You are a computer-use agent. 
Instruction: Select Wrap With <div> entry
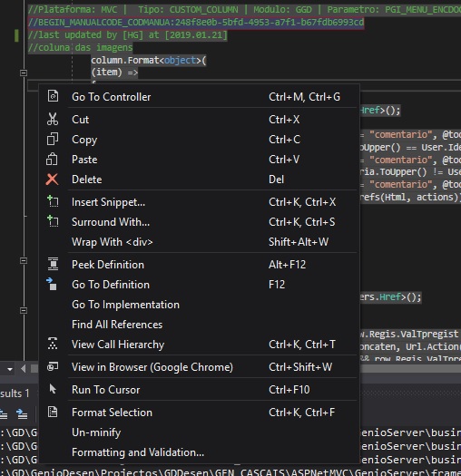(x=200, y=242)
